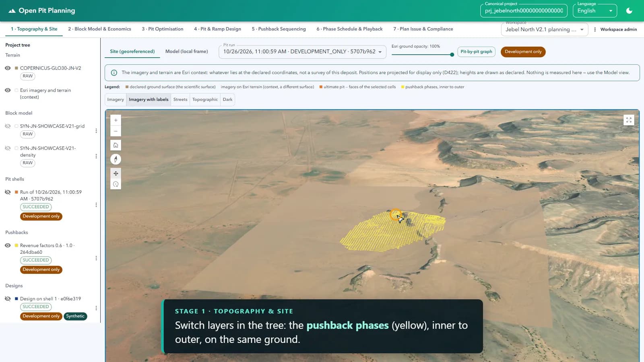
Task: Click the info icon in the notice banner
Action: [114, 73]
